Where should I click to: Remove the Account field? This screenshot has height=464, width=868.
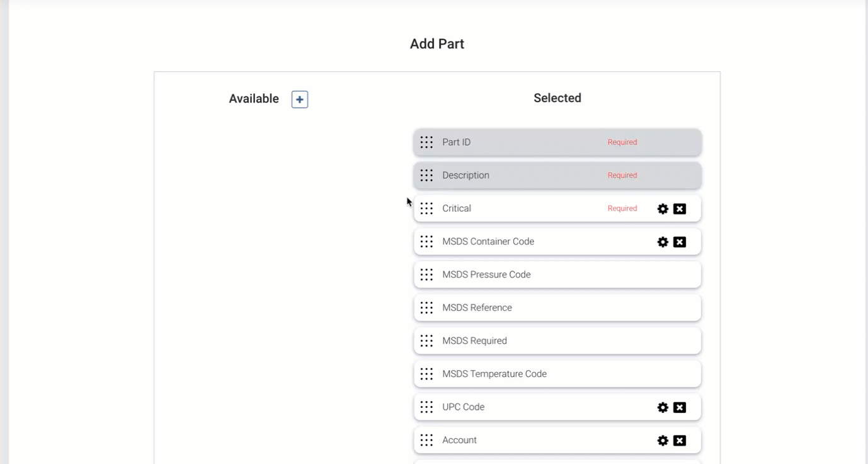coord(680,441)
